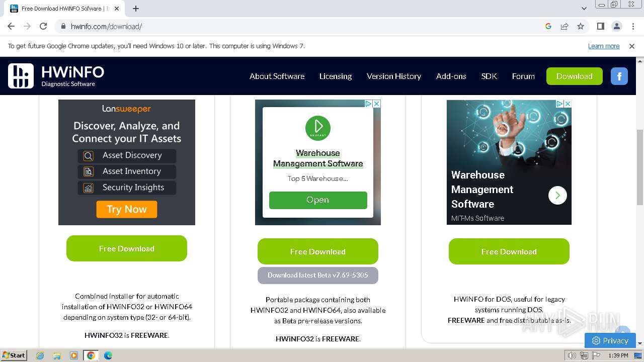Launch Windows Media Player from the taskbar
The height and width of the screenshot is (362, 644).
coord(74,355)
